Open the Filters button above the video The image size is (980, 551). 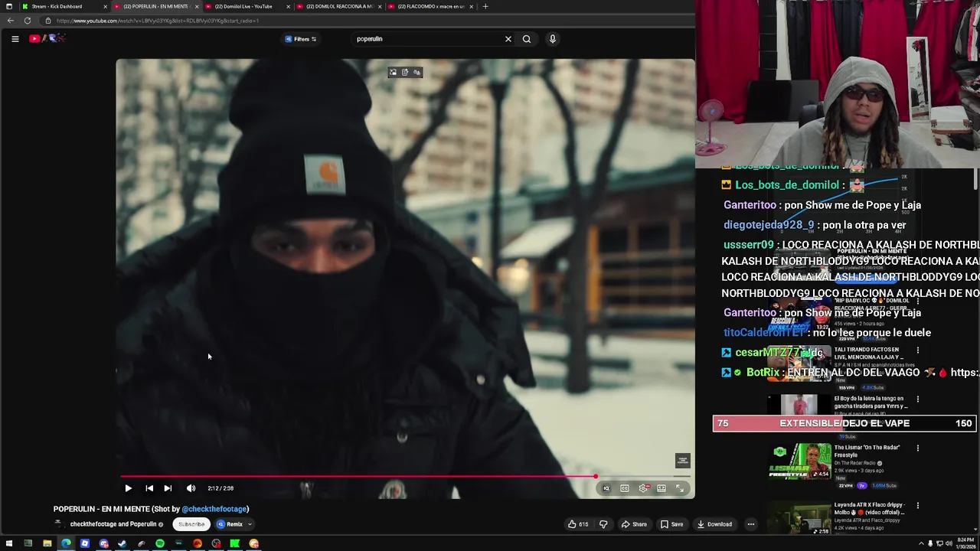coord(301,39)
